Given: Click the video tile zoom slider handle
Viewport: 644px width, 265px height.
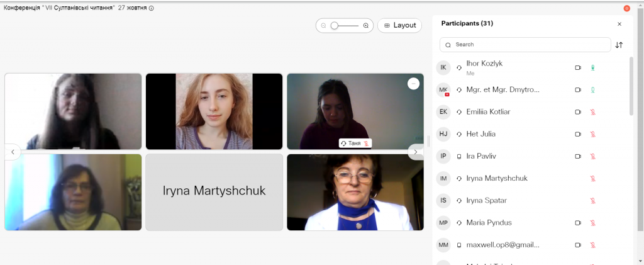Looking at the screenshot, I should tap(335, 25).
